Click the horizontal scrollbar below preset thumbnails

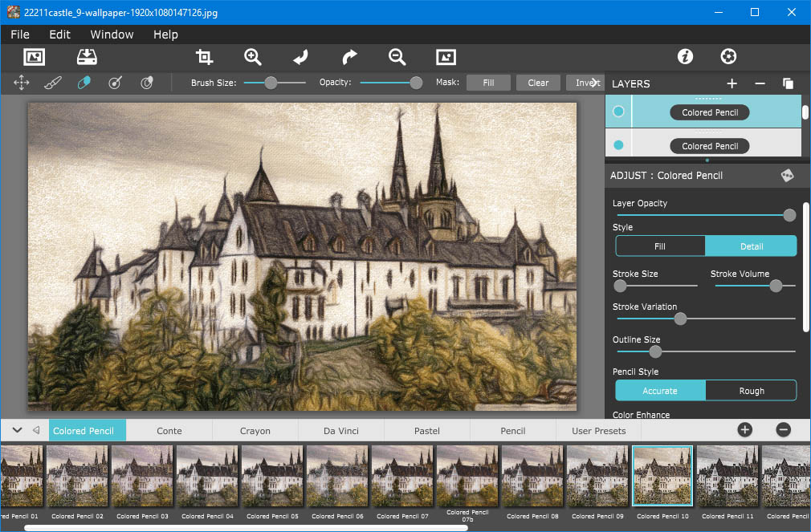(247, 528)
